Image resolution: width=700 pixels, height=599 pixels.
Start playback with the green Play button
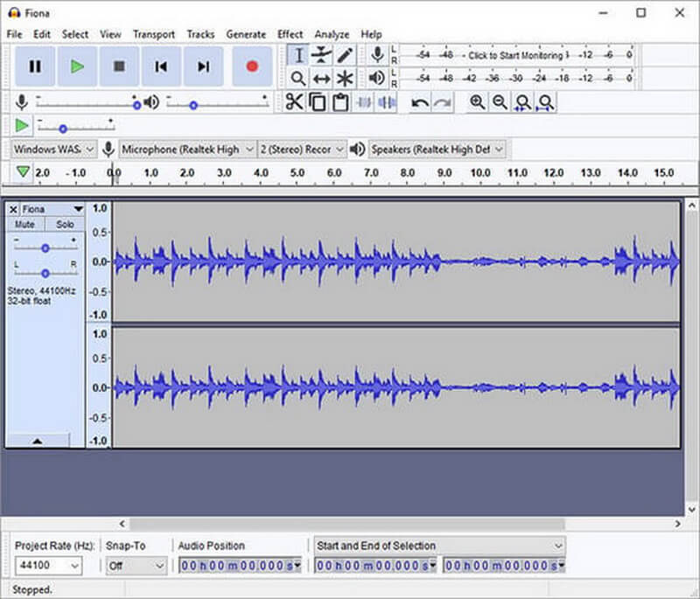click(x=77, y=66)
